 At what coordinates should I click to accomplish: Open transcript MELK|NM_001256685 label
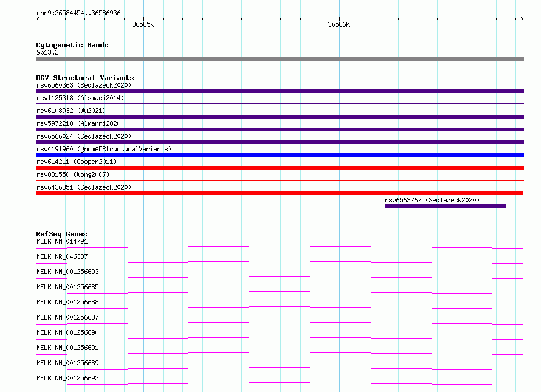[67, 287]
